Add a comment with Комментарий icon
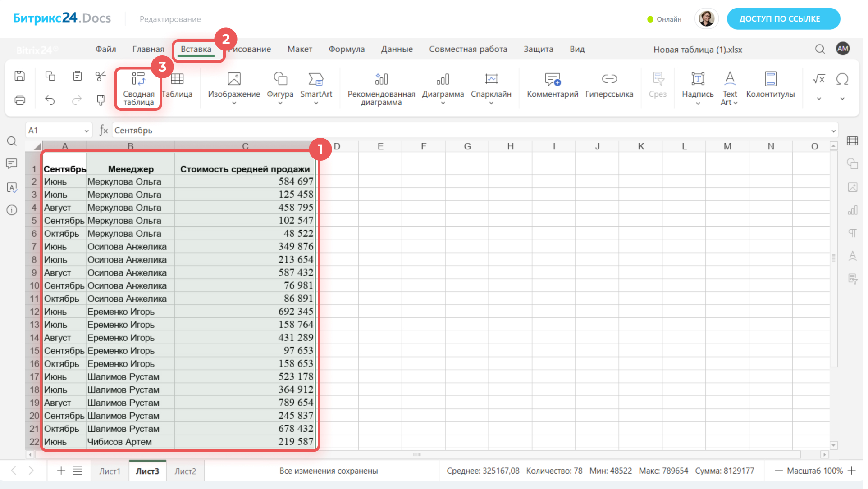868x489 pixels. [x=552, y=80]
